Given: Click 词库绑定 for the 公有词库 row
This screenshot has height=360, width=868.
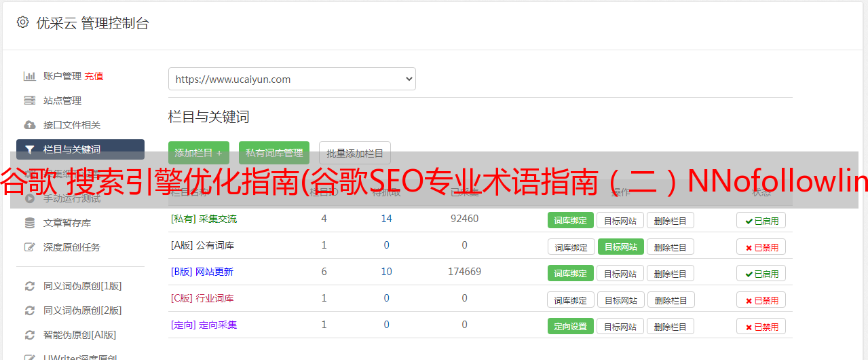Looking at the screenshot, I should point(571,247).
